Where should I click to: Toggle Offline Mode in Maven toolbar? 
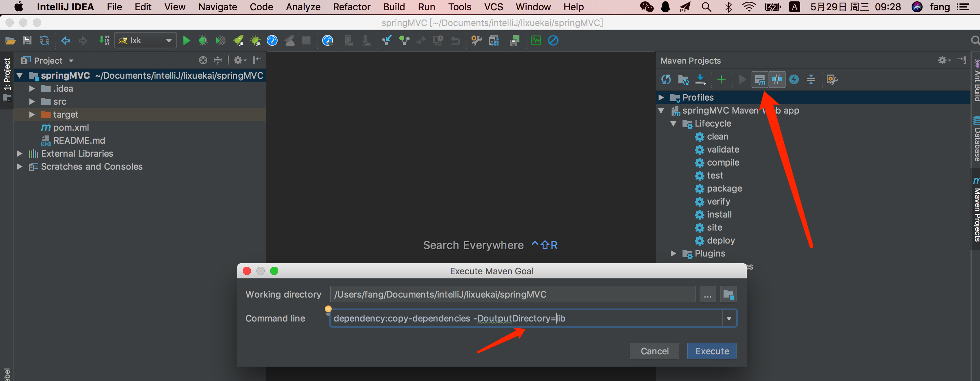click(777, 80)
